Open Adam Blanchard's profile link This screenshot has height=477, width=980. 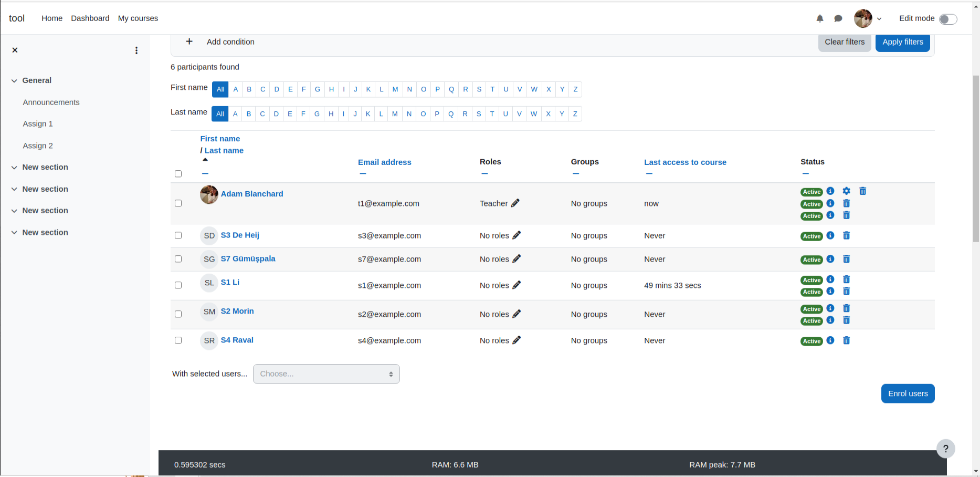tap(252, 194)
